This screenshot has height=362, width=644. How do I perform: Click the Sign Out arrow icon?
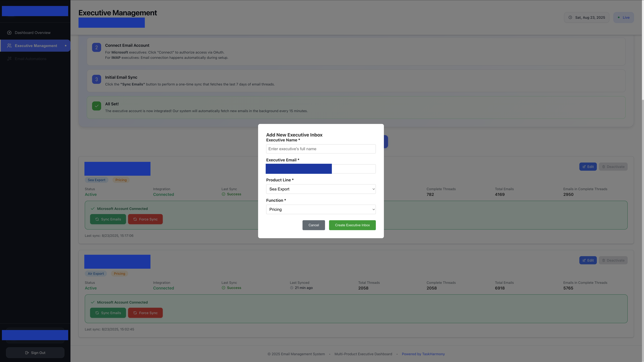pos(27,353)
